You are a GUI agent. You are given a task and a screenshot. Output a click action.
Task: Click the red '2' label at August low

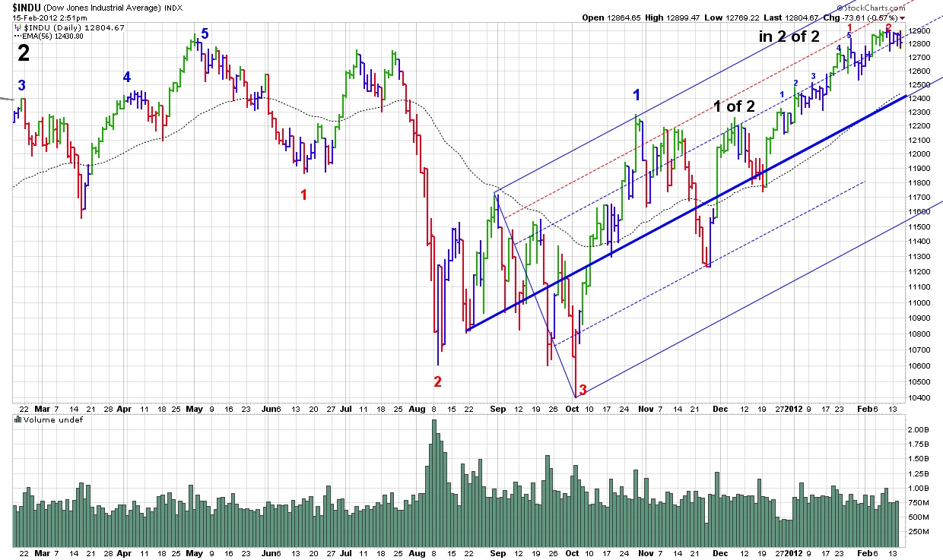[437, 381]
